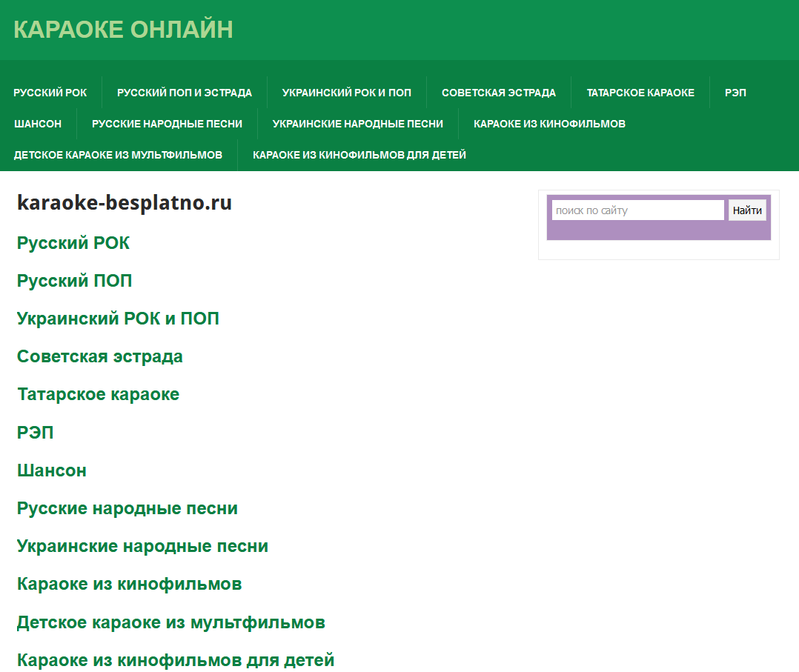Choose РУССКИЕ НАРОДНЫЕ ПЕСНИ from the menu
This screenshot has height=672, width=799.
click(x=166, y=123)
